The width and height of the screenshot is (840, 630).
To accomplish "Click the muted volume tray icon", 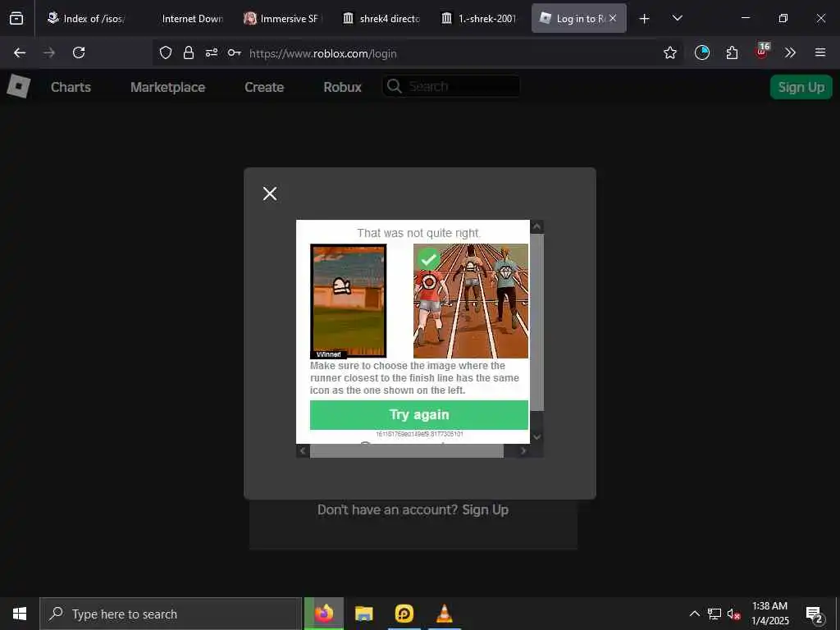I will pyautogui.click(x=733, y=614).
